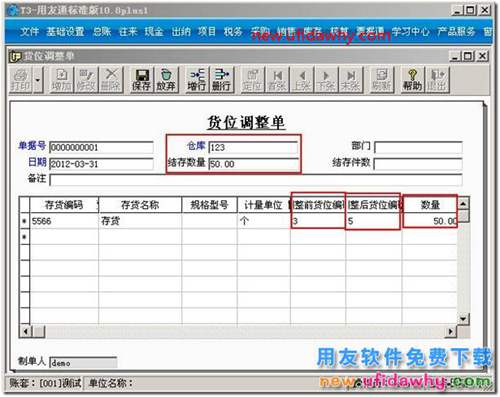The image size is (500, 397).
Task: Click the 退出 exit toolbar icon
Action: [437, 80]
